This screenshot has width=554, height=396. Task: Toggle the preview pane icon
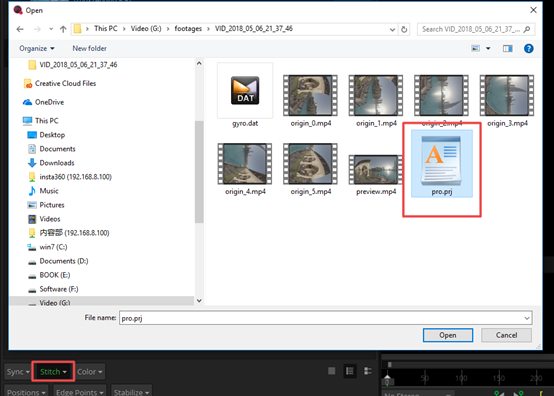(508, 48)
